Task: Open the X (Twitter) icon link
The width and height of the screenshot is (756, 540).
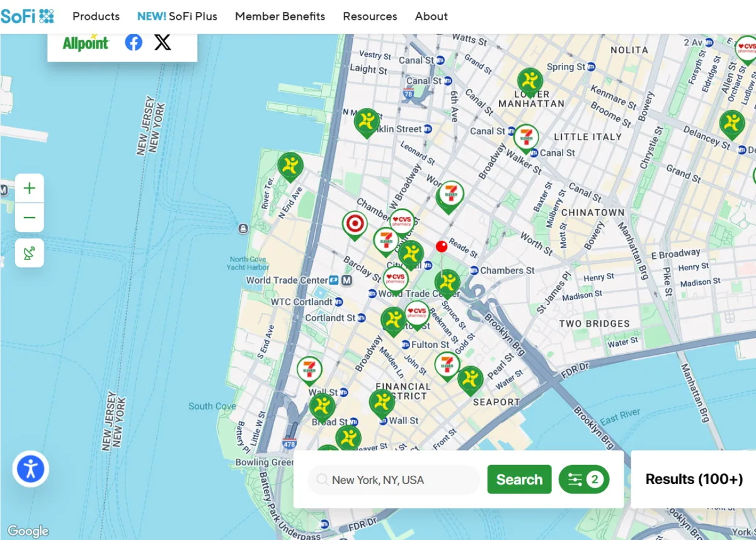Action: [x=163, y=42]
